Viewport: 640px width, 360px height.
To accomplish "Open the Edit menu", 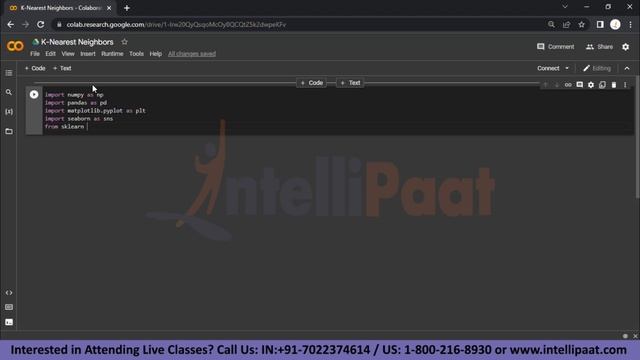I will (50, 54).
